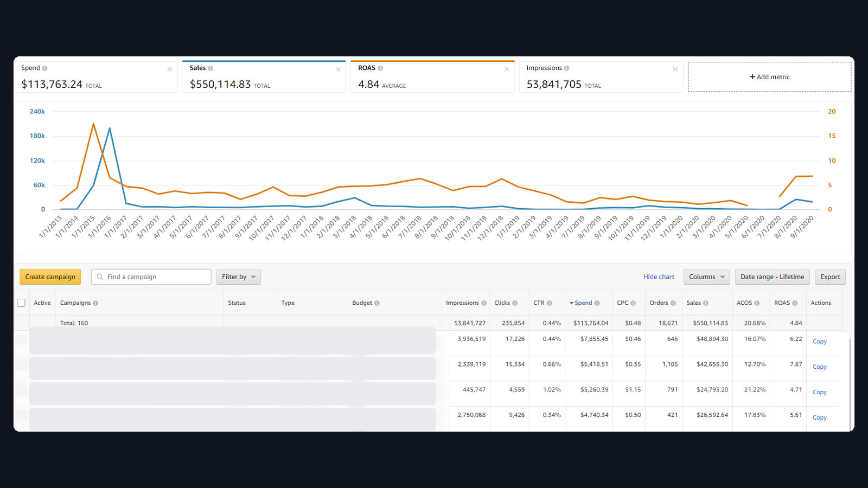868x488 pixels.
Task: Toggle the select-all campaigns checkbox
Action: point(21,303)
